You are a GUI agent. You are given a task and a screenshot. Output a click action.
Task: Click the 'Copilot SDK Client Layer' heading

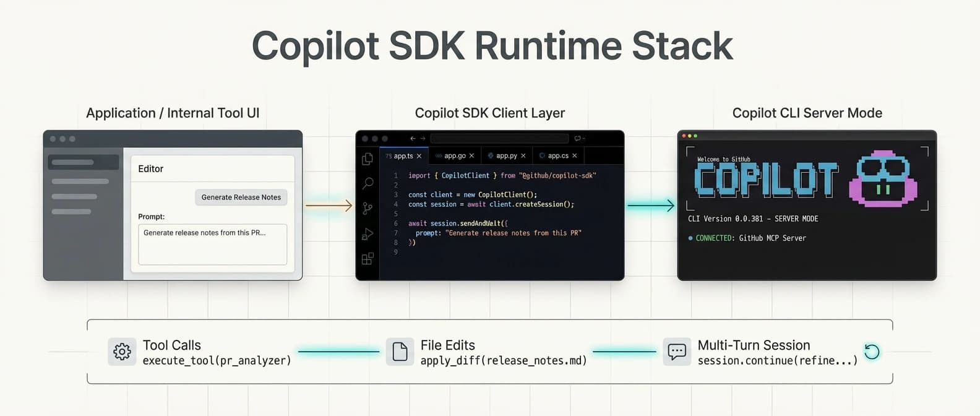click(490, 113)
